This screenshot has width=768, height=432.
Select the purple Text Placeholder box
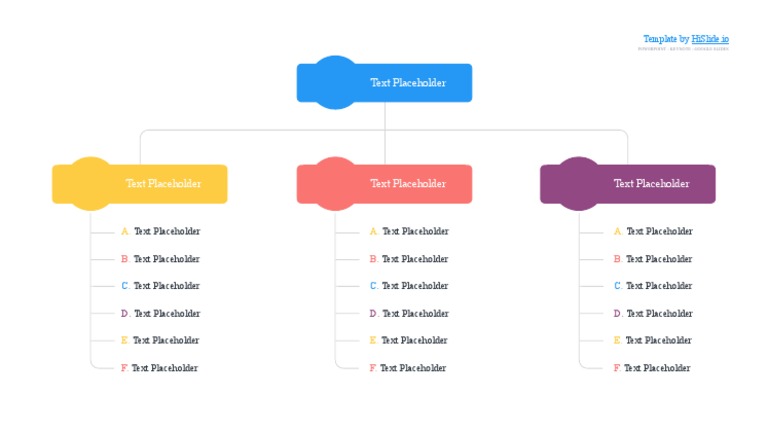[652, 184]
